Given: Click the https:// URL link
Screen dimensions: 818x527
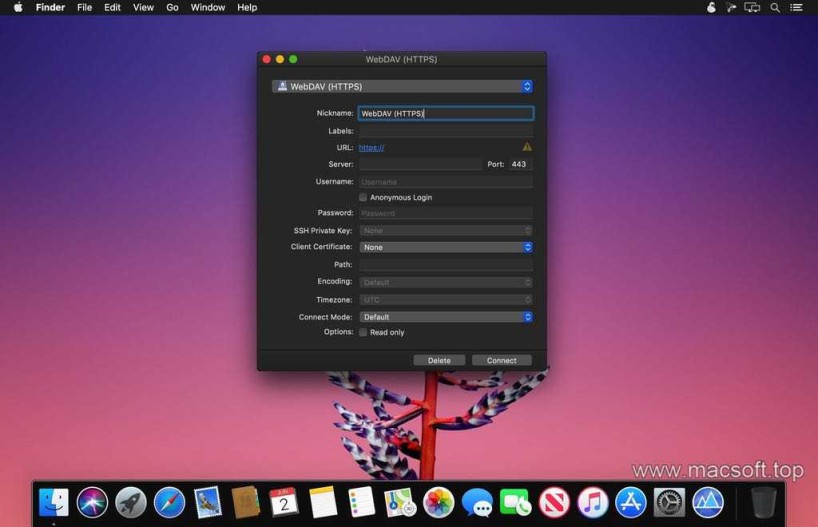Looking at the screenshot, I should point(371,148).
